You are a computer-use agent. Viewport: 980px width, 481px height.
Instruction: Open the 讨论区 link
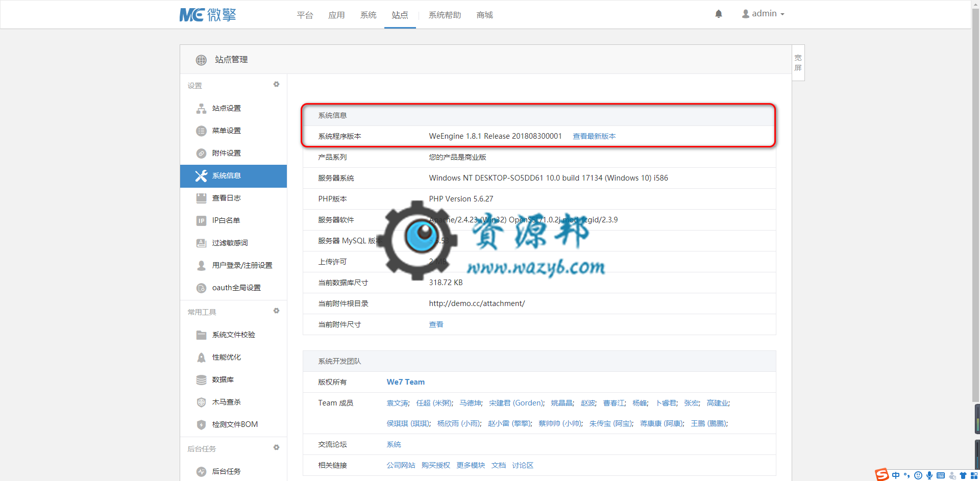pyautogui.click(x=523, y=465)
